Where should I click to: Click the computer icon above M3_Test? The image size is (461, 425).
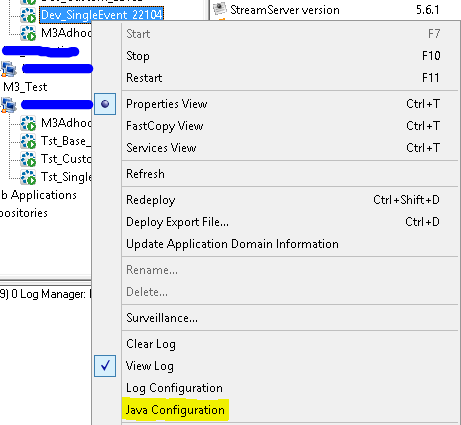(x=8, y=69)
